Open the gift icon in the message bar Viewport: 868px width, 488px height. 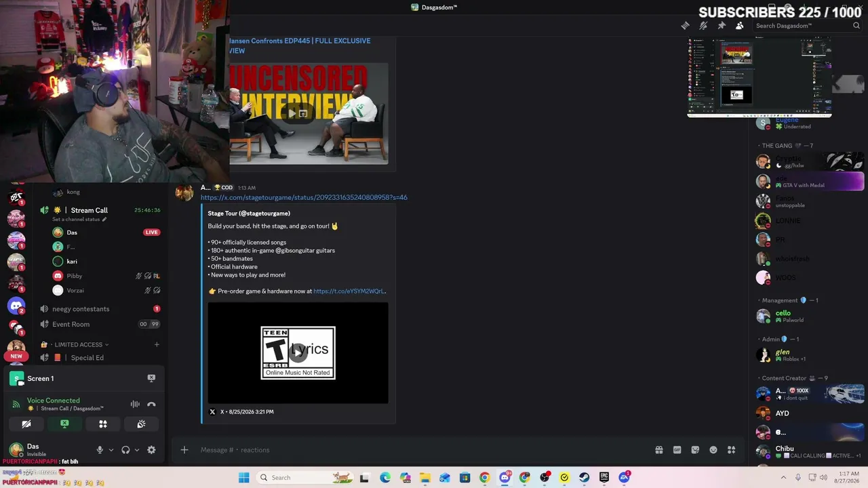click(658, 450)
